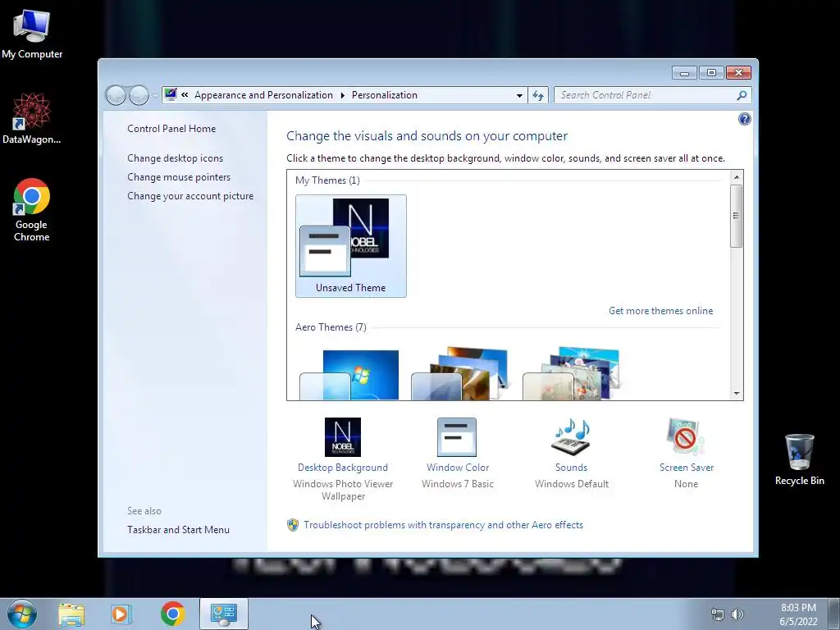Select the Google Chrome desktop shortcut

click(32, 210)
